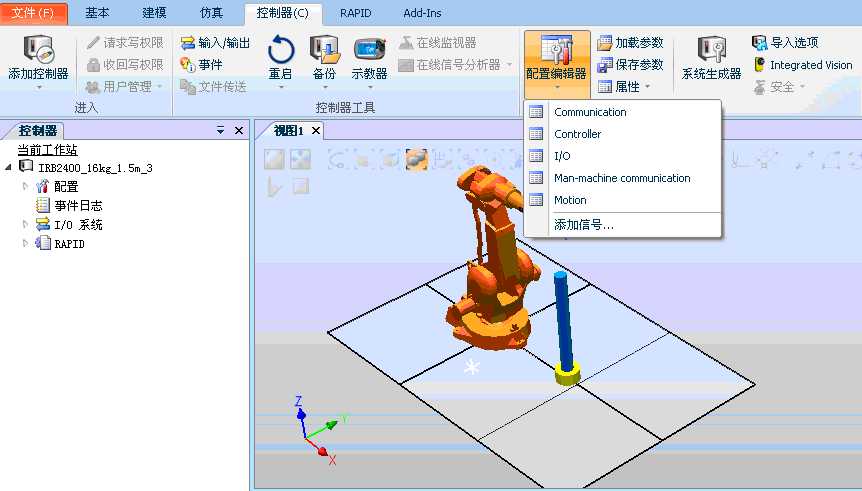Close the 视图1 view tab
This screenshot has height=491, width=862.
316,130
